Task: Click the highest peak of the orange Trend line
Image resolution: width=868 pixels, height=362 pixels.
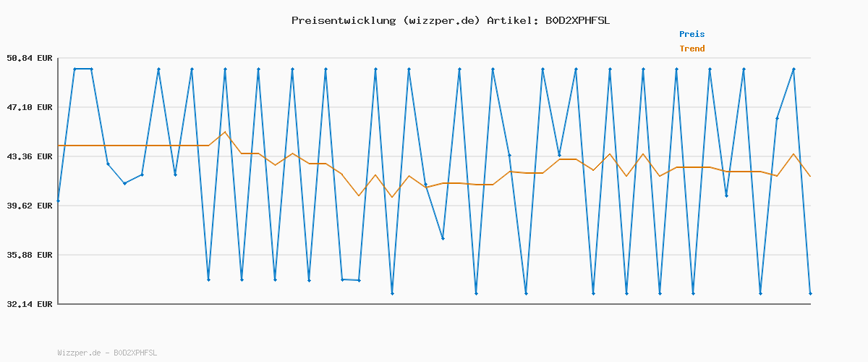Action: pos(225,132)
